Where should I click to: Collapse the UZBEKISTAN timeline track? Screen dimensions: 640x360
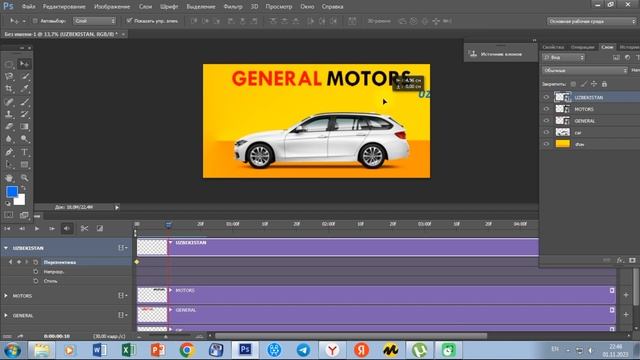coord(6,248)
